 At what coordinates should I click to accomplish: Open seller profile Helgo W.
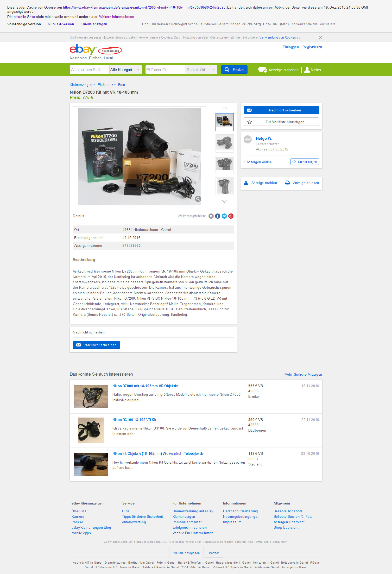264,138
